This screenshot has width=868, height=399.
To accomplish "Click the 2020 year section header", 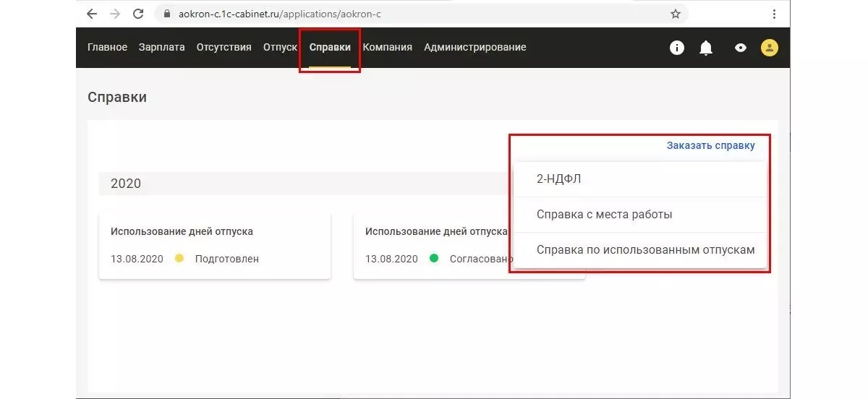I will pos(307,184).
